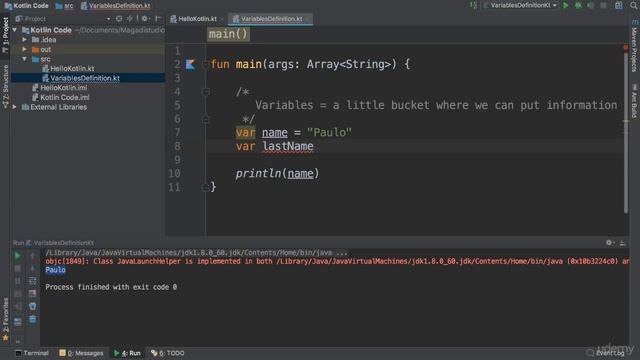This screenshot has width=640, height=360.
Task: Click the Run panel stop square button
Action: tap(18, 269)
